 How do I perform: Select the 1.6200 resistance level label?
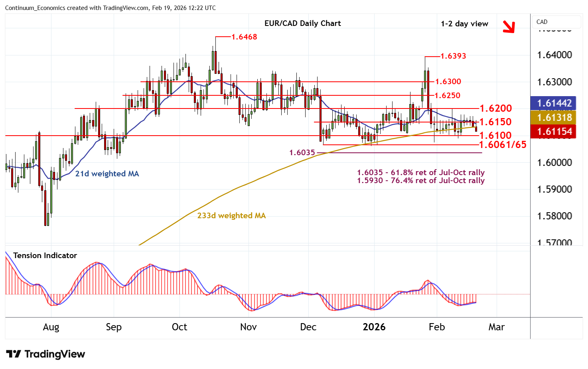pyautogui.click(x=495, y=109)
